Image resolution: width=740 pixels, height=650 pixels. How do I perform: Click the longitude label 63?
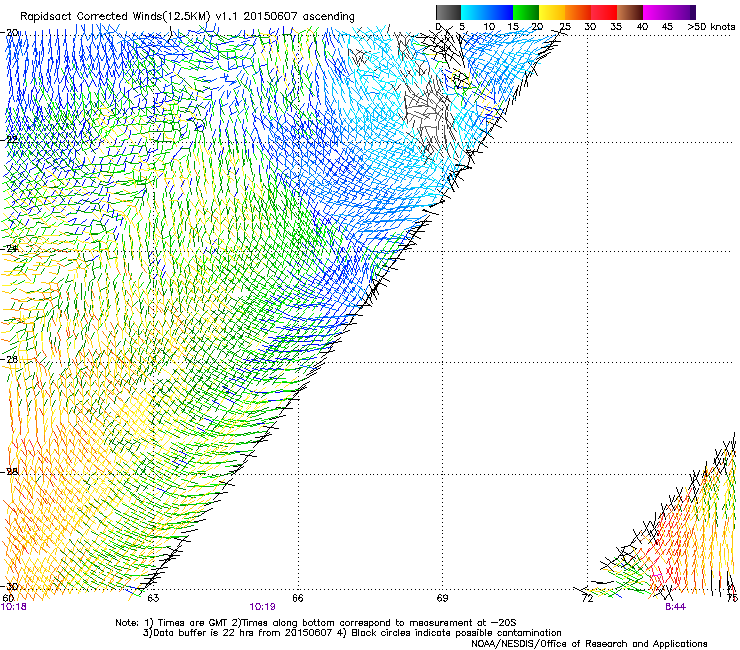click(x=153, y=598)
